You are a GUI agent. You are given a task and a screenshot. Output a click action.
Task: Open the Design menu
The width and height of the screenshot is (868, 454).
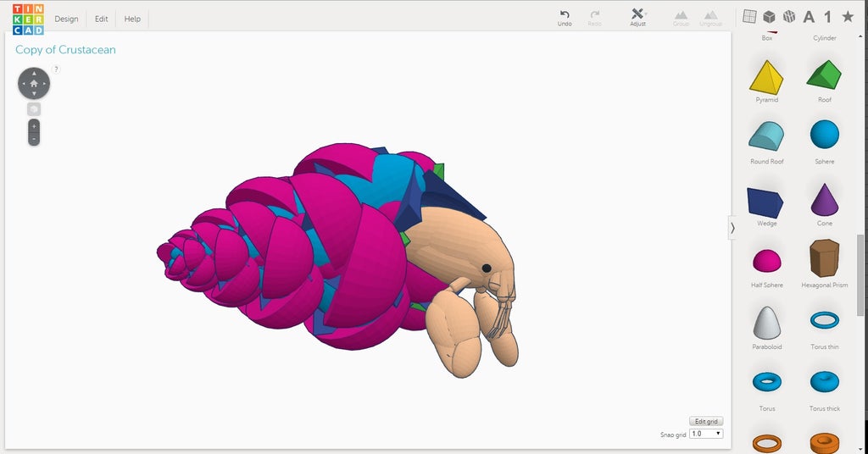tap(66, 19)
